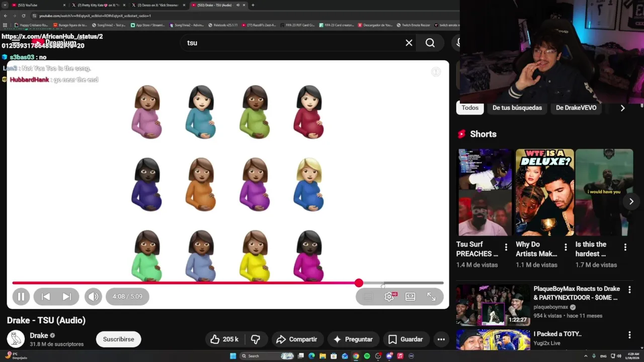Open the 'I Packed a TOTY..' thumbnail
The image size is (644, 362).
point(493,340)
